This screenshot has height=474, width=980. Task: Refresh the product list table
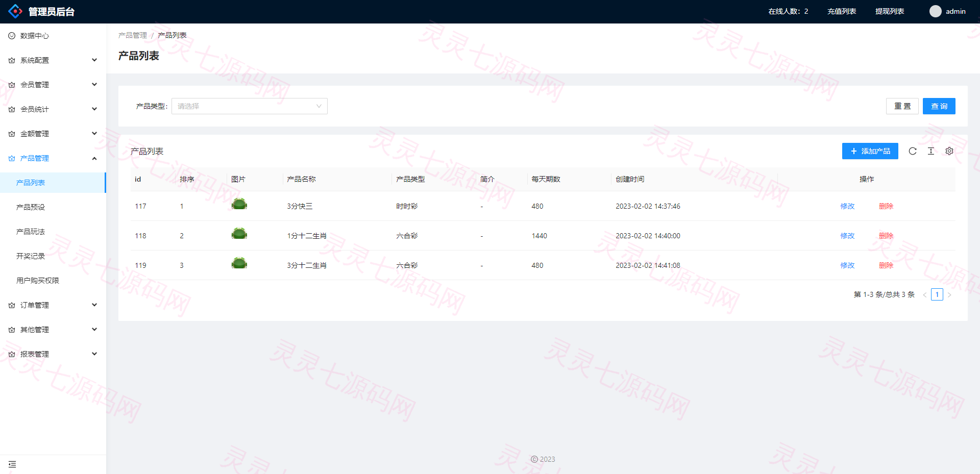pos(913,151)
